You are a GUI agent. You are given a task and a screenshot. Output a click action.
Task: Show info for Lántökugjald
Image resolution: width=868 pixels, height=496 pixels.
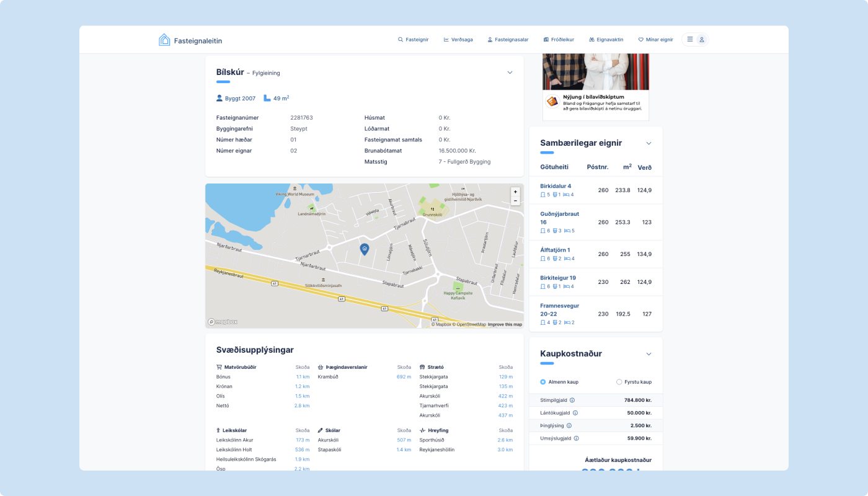tap(575, 413)
